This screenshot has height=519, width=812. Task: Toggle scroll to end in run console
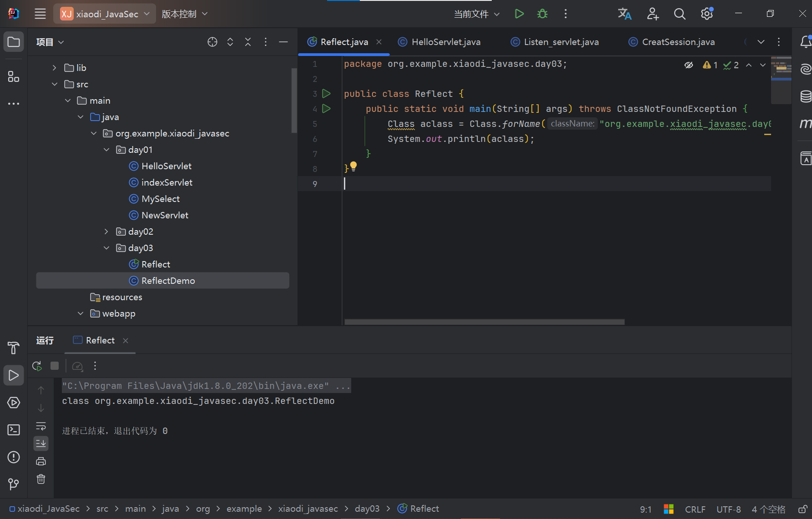pyautogui.click(x=41, y=443)
